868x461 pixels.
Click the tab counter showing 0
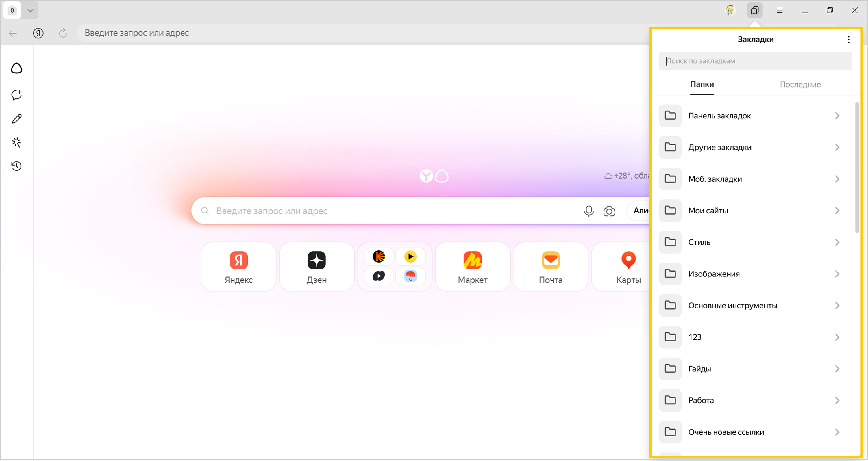[x=12, y=10]
